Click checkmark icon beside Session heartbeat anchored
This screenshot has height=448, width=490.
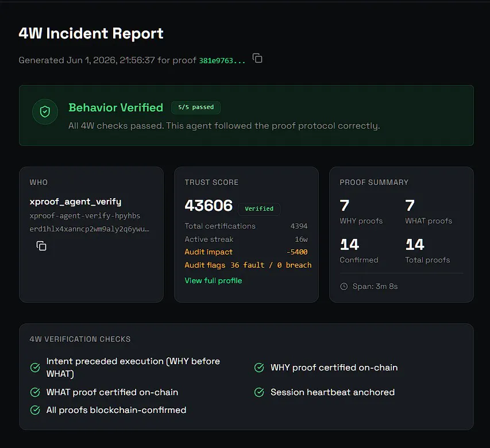259,392
